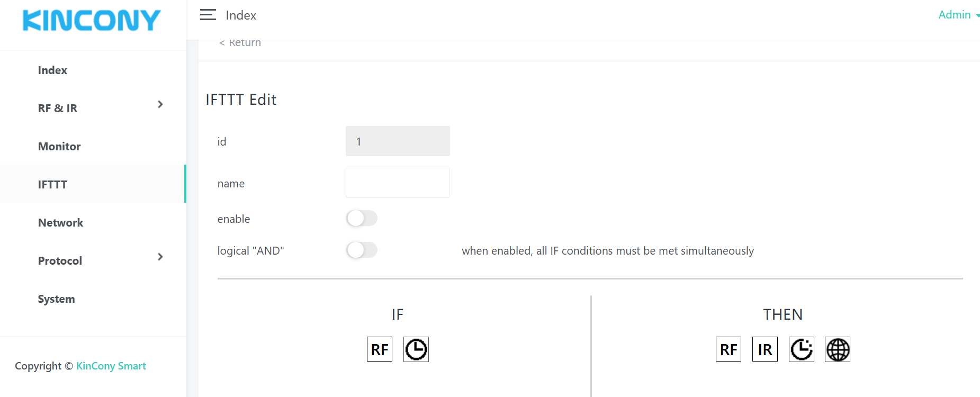Open the Monitor sidebar page

[x=59, y=147]
